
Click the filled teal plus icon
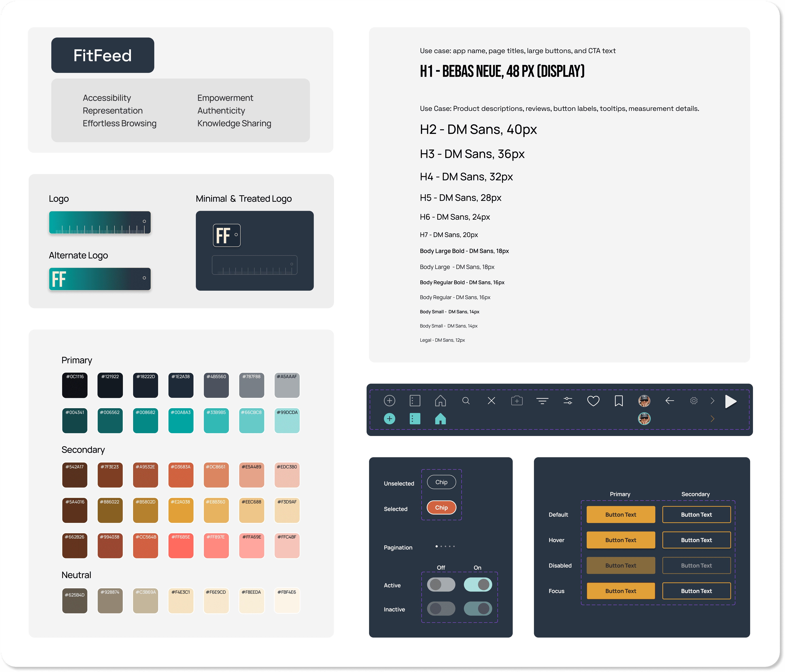pos(389,419)
